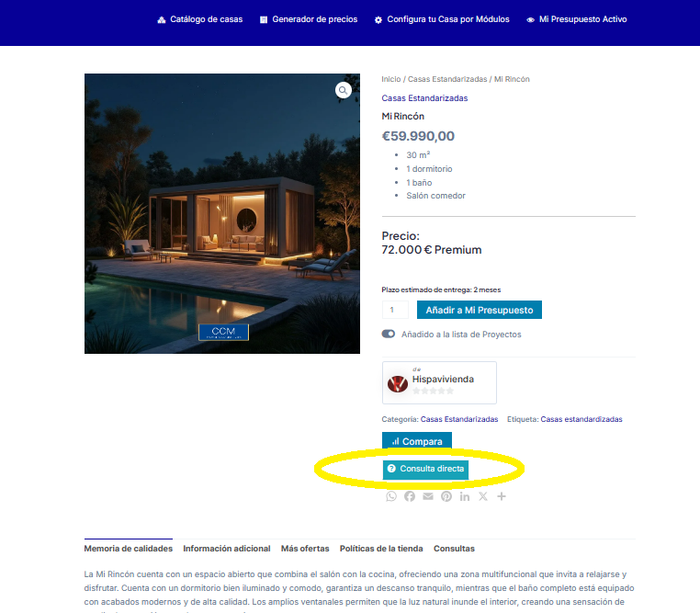Share on Facebook icon
The height and width of the screenshot is (613, 700).
click(410, 496)
